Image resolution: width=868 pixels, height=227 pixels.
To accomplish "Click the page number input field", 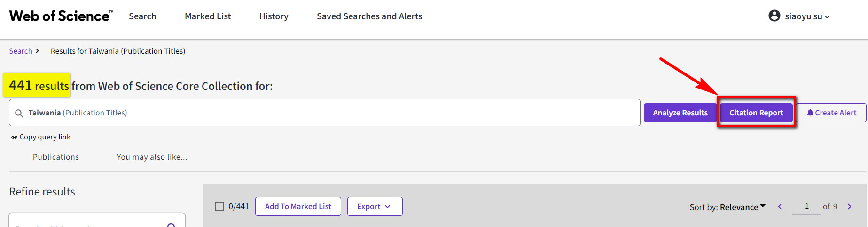I will (x=806, y=206).
